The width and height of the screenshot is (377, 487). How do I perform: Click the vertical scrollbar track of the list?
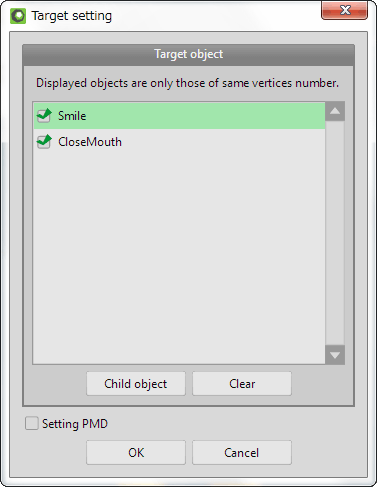(x=335, y=233)
